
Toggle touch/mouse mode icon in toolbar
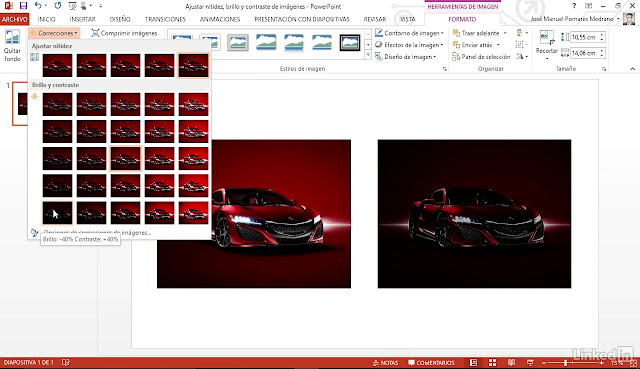(x=84, y=6)
